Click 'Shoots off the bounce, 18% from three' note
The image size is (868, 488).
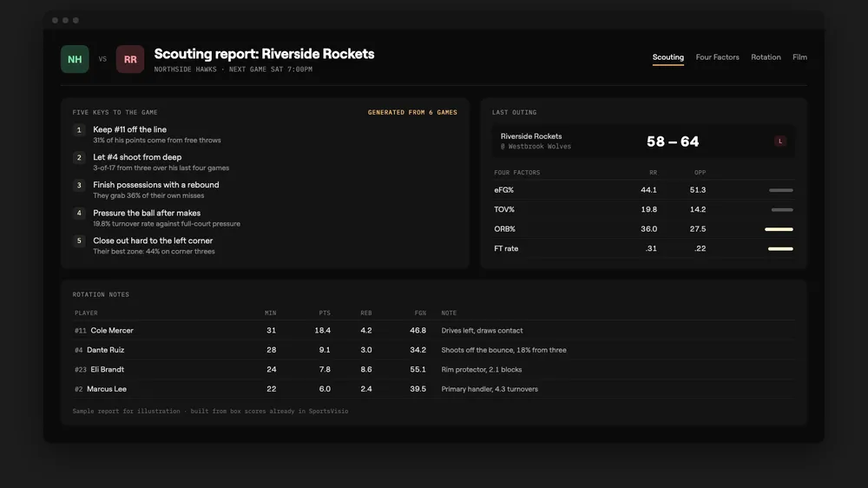click(x=503, y=350)
